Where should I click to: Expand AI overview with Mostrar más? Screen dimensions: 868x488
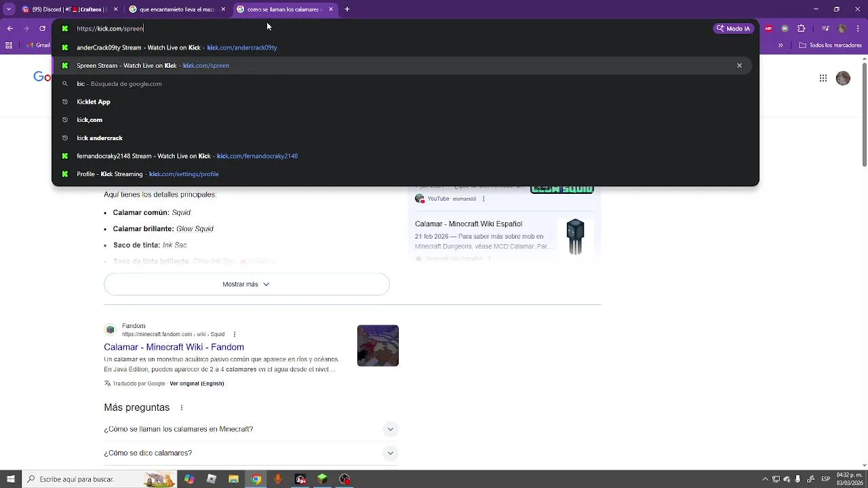[246, 284]
